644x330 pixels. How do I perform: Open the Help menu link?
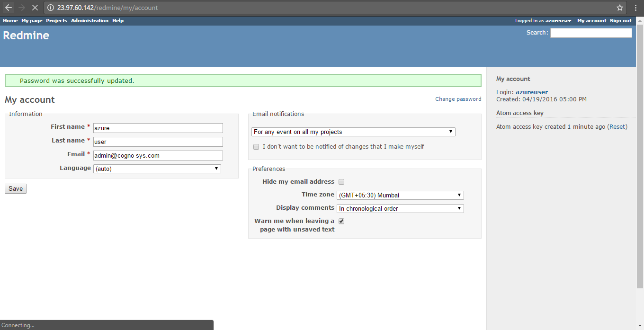click(118, 21)
